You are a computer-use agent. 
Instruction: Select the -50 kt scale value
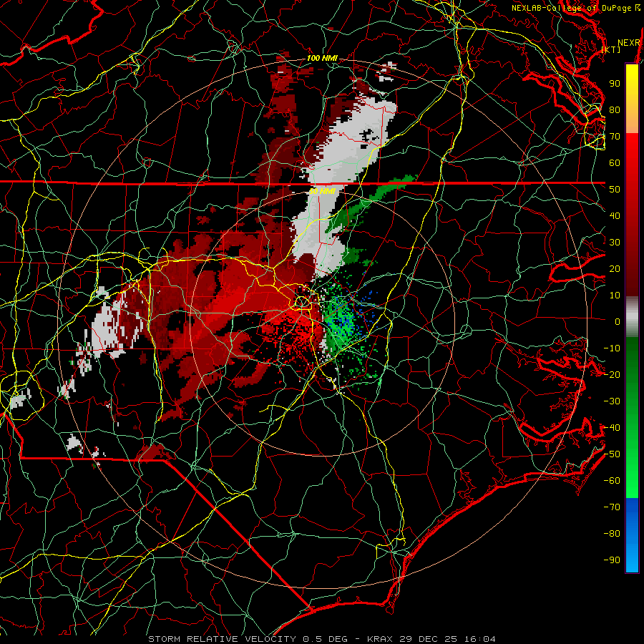[612, 454]
